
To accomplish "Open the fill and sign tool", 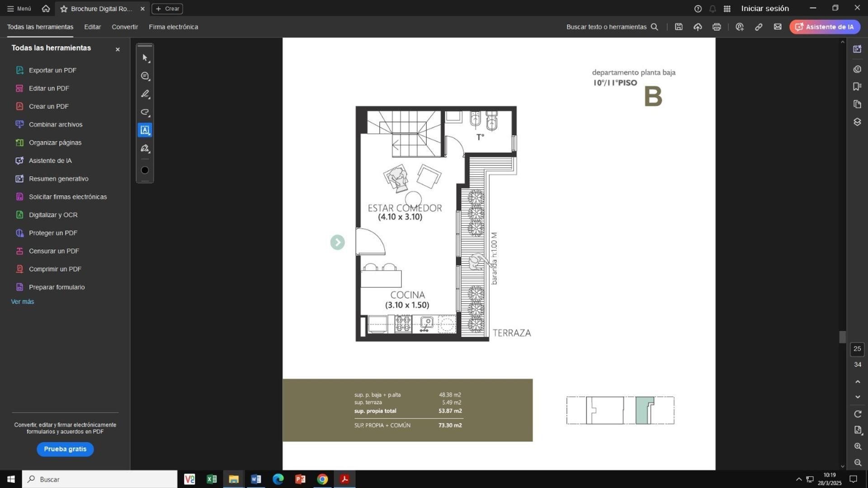I will pos(145,148).
